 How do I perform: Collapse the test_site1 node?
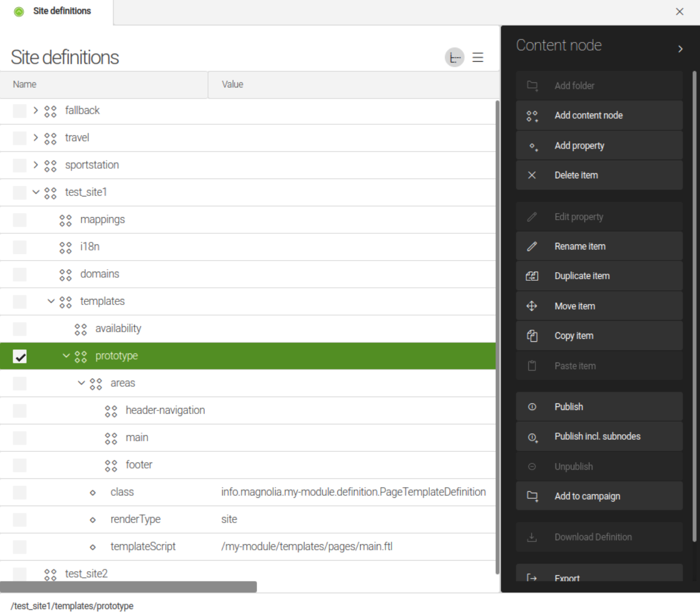coord(35,192)
